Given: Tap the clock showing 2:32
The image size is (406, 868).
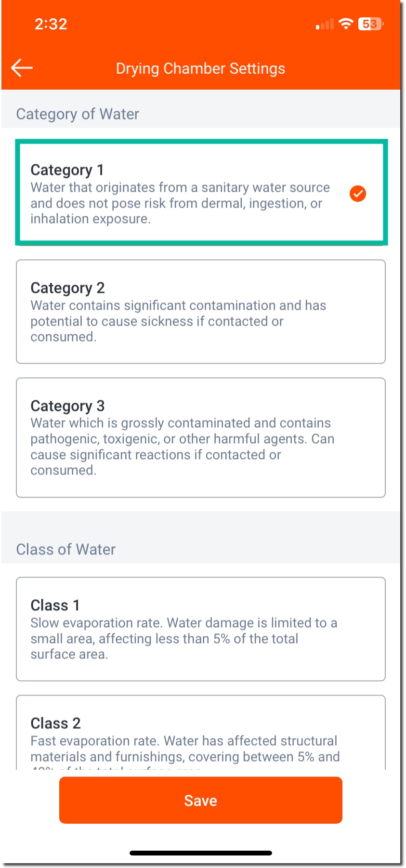Looking at the screenshot, I should click(x=51, y=24).
